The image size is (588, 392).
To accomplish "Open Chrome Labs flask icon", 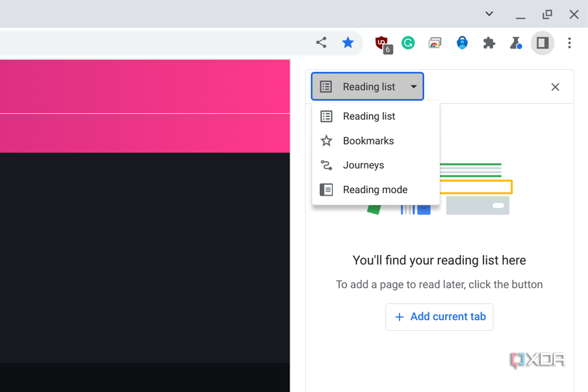I will click(x=516, y=43).
